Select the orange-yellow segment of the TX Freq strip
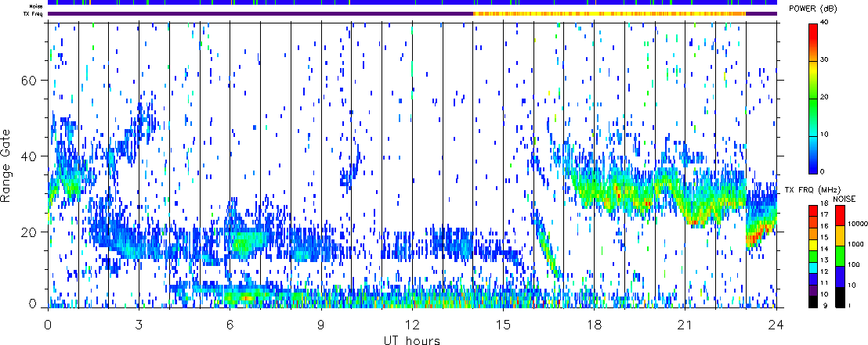868x345 pixels. 609,13
